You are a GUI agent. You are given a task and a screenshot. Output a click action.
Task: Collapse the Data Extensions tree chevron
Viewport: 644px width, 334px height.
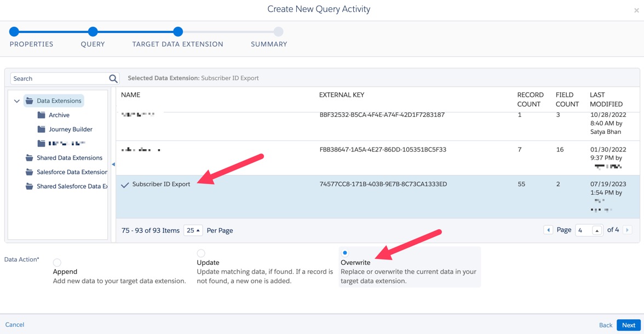[x=17, y=101]
